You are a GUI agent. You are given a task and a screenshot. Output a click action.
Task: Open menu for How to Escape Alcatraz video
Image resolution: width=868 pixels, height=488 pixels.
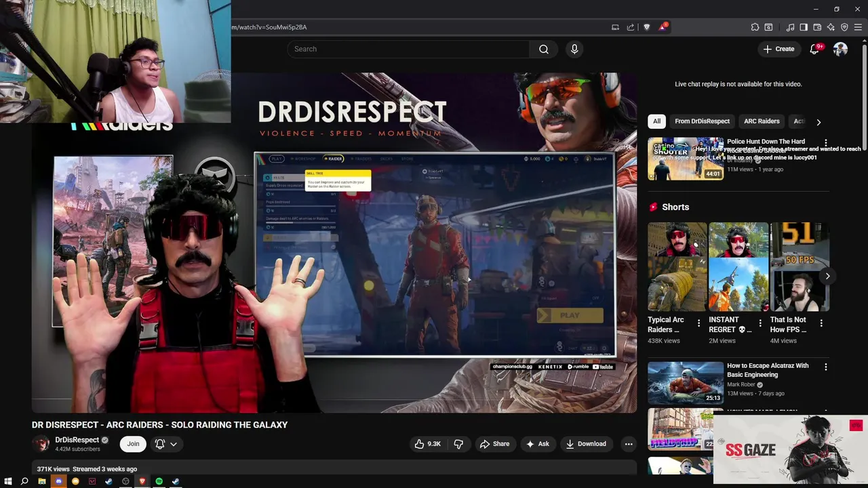[x=825, y=367]
